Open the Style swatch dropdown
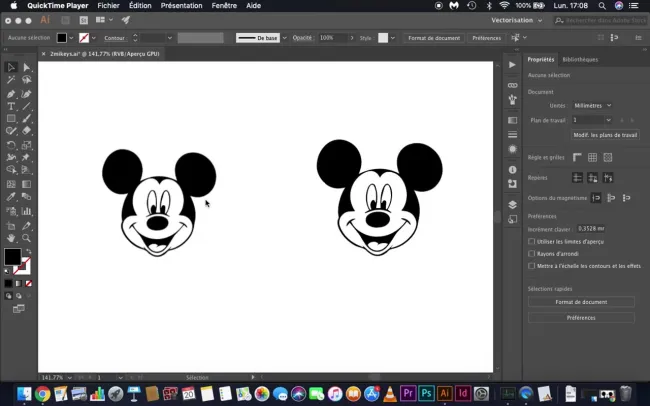This screenshot has height=406, width=650. click(393, 38)
